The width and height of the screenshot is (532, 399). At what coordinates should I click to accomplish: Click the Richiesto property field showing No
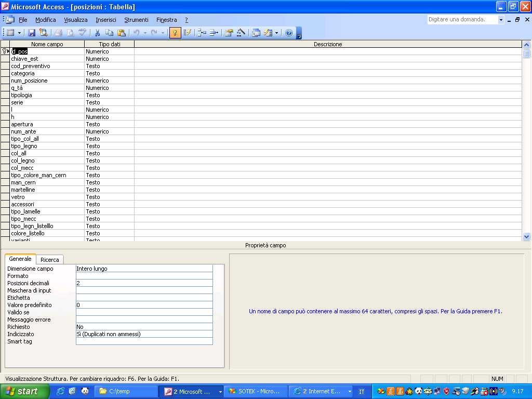click(x=144, y=327)
